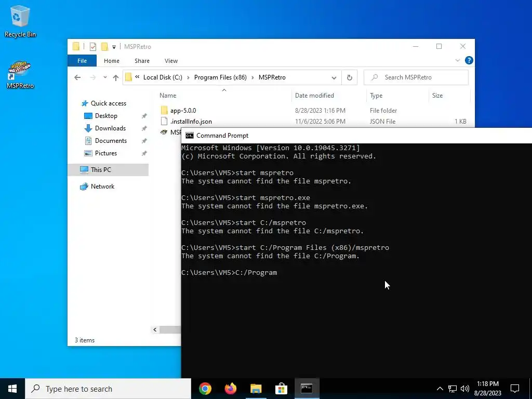Show hidden tray icons arrow

point(440,389)
